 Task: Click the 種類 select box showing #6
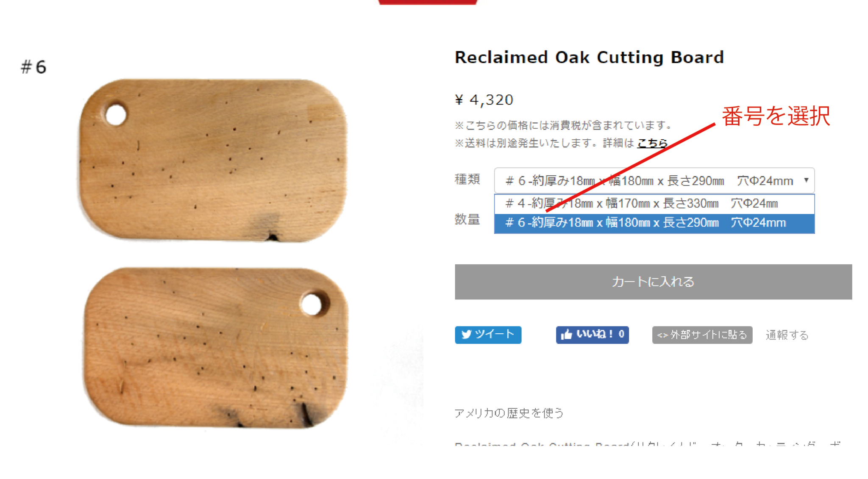click(x=654, y=181)
